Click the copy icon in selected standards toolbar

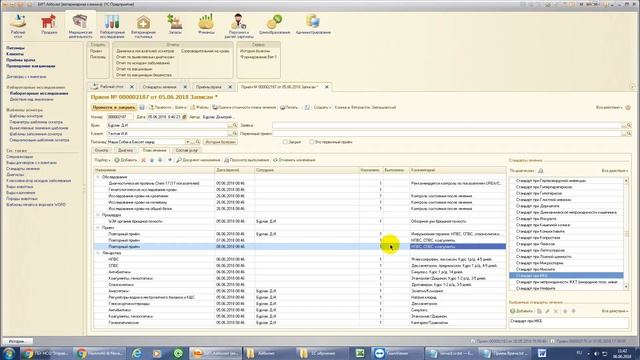point(539,311)
